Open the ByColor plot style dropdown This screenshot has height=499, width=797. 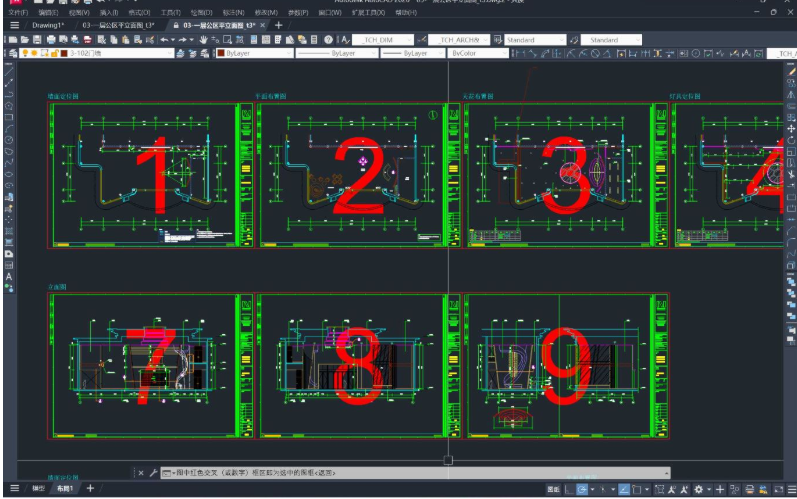point(478,53)
